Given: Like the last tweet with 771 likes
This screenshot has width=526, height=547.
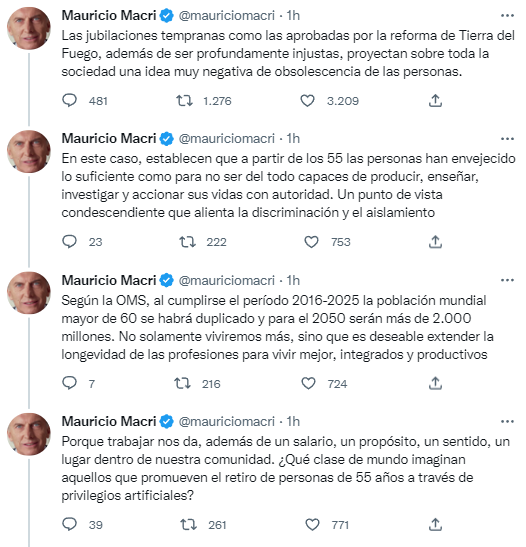Looking at the screenshot, I should tap(312, 524).
